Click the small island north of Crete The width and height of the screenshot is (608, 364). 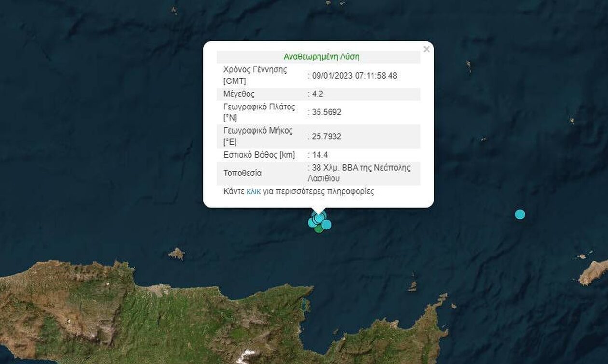point(177,254)
